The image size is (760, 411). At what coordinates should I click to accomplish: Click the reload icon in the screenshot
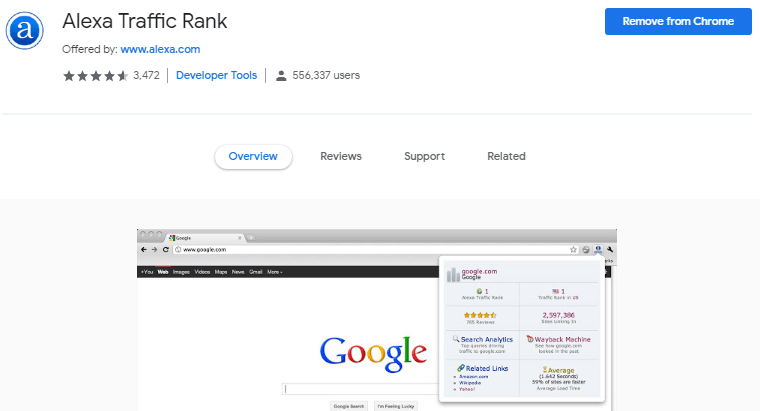click(165, 250)
